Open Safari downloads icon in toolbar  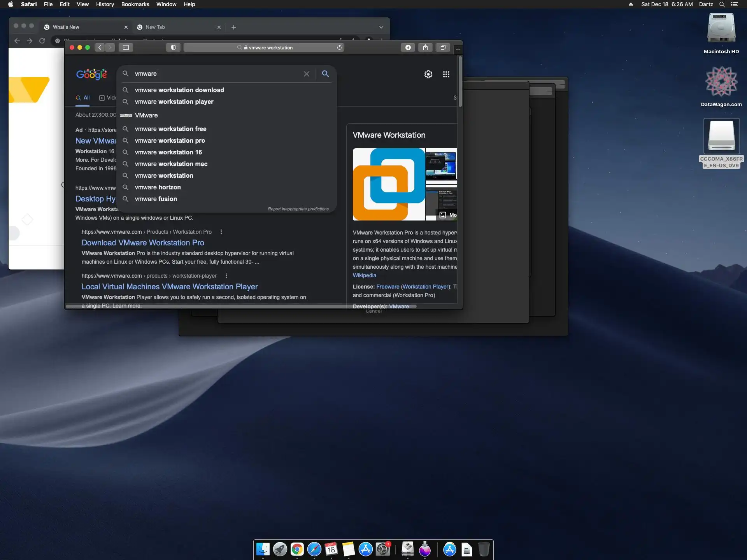[x=408, y=47]
